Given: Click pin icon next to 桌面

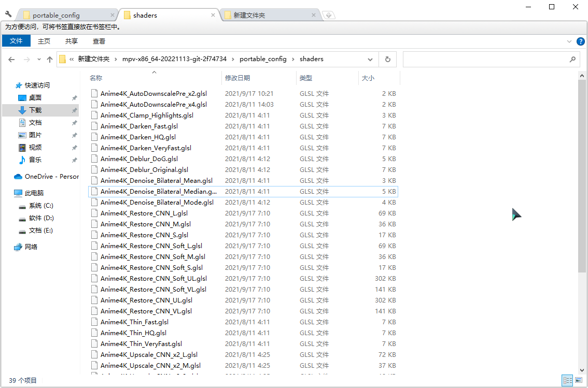Looking at the screenshot, I should [x=74, y=98].
